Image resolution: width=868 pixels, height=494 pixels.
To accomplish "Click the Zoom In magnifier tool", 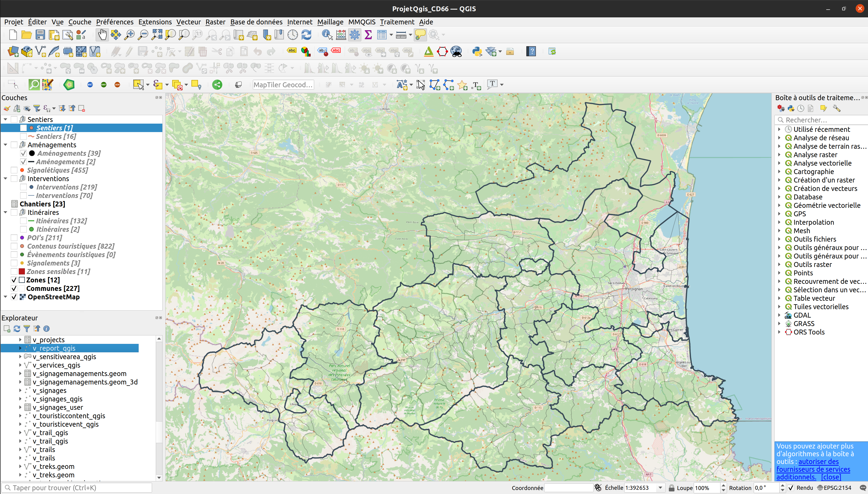I will coord(129,35).
